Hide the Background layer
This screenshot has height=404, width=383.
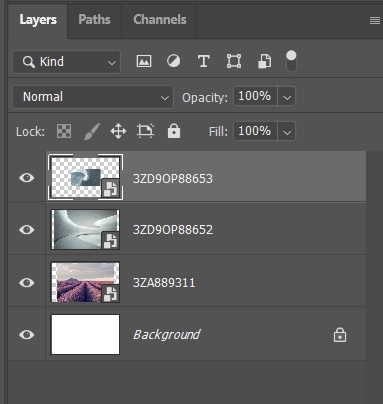27,334
